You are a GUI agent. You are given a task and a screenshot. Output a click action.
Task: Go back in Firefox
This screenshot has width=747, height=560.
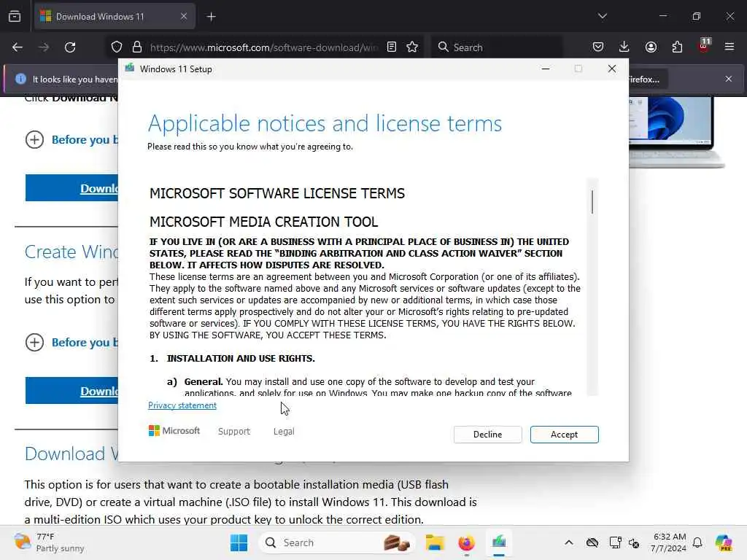click(x=18, y=47)
